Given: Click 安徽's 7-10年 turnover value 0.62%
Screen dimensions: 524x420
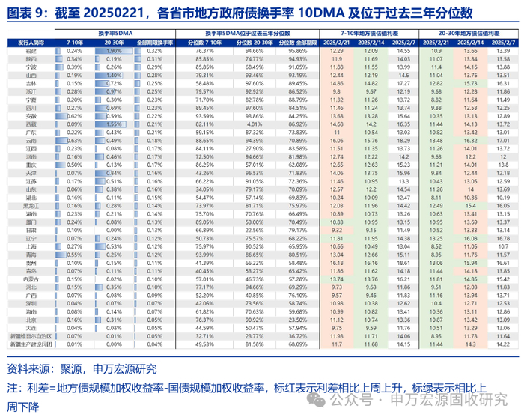Looking at the screenshot, I should [x=74, y=116].
